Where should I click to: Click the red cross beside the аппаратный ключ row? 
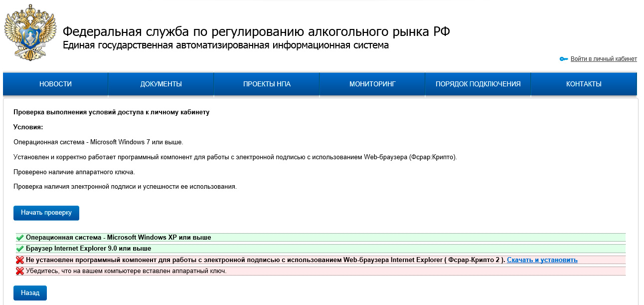click(20, 271)
